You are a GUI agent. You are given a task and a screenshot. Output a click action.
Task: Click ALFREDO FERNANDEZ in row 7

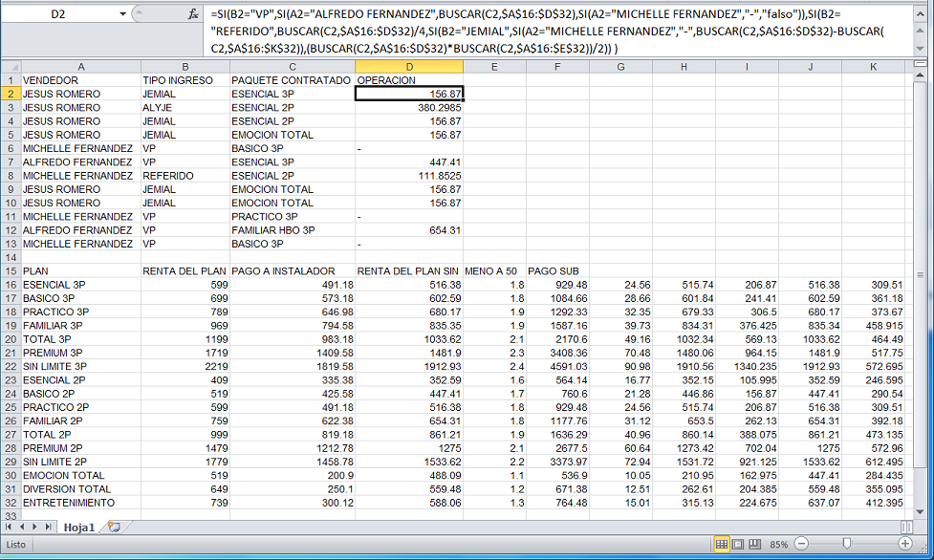click(81, 162)
